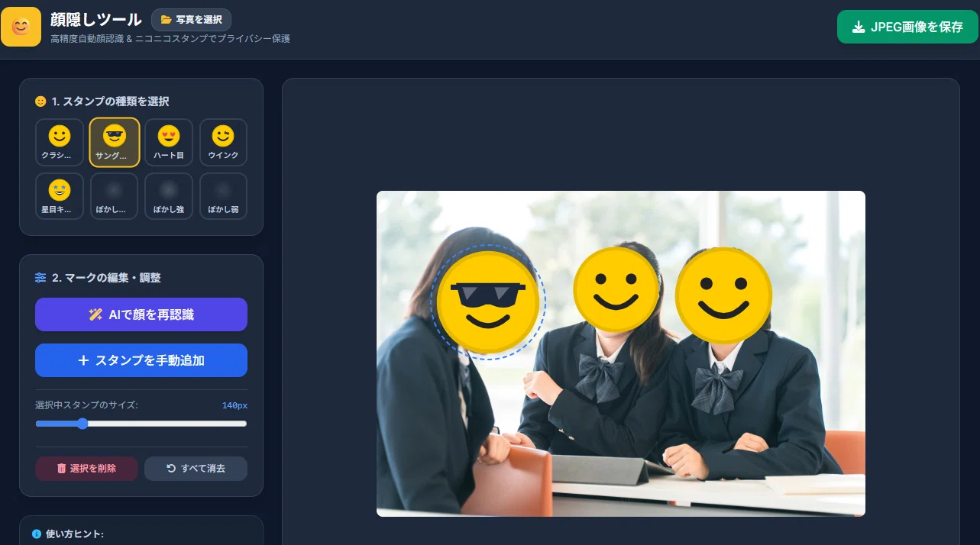Screen dimensions: 980x545
Task: Save image with JPEG画像を保存 button
Action: 907,27
